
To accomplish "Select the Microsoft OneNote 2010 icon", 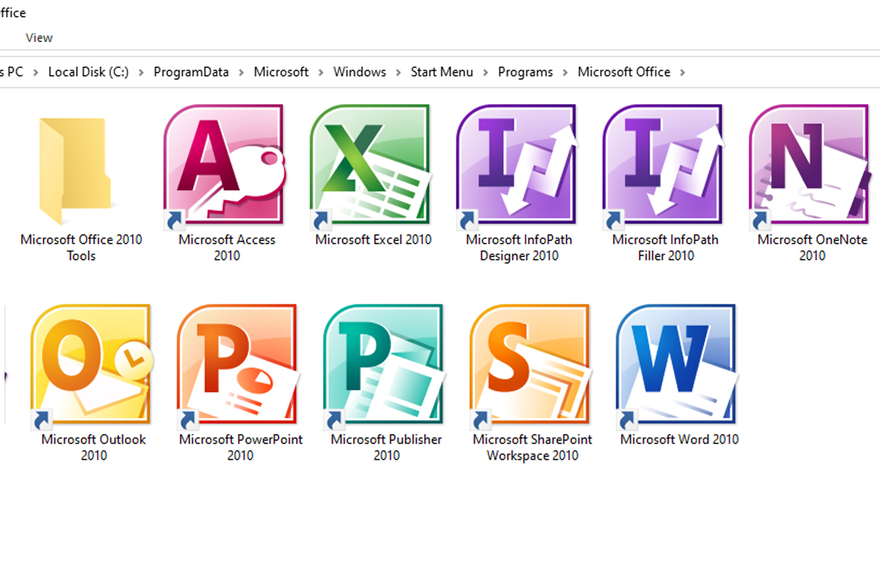I will click(810, 166).
